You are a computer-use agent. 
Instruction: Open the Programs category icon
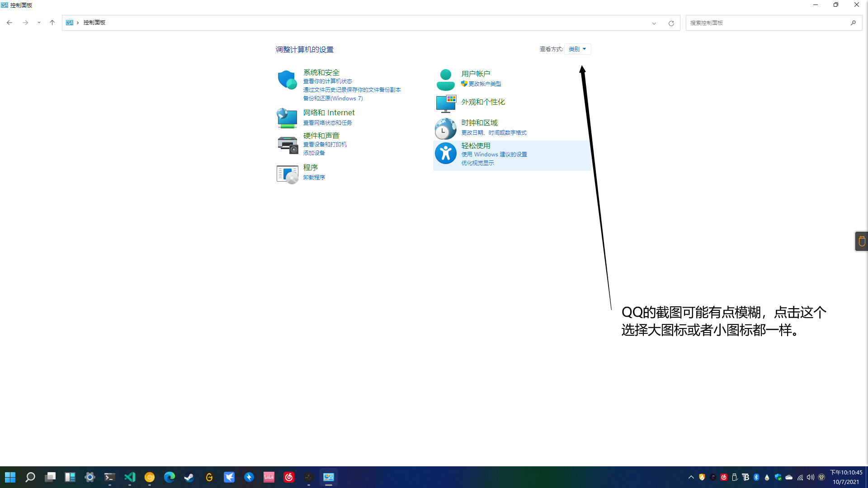tap(287, 174)
